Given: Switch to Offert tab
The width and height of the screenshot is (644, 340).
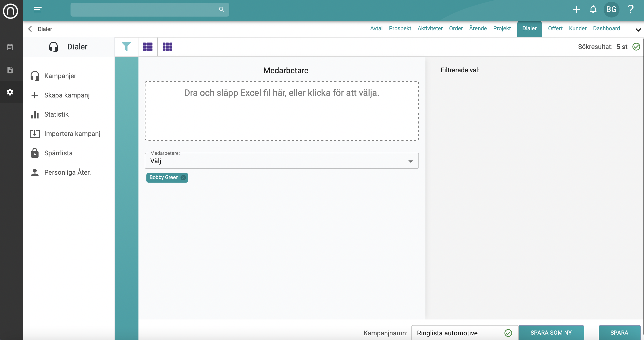Looking at the screenshot, I should pos(555,28).
